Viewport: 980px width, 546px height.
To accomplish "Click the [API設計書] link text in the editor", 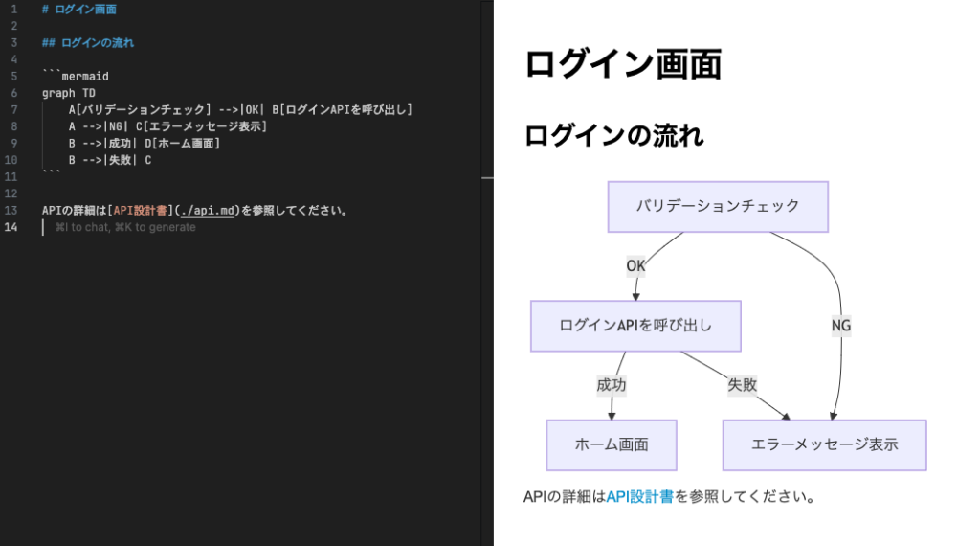I will [x=140, y=211].
